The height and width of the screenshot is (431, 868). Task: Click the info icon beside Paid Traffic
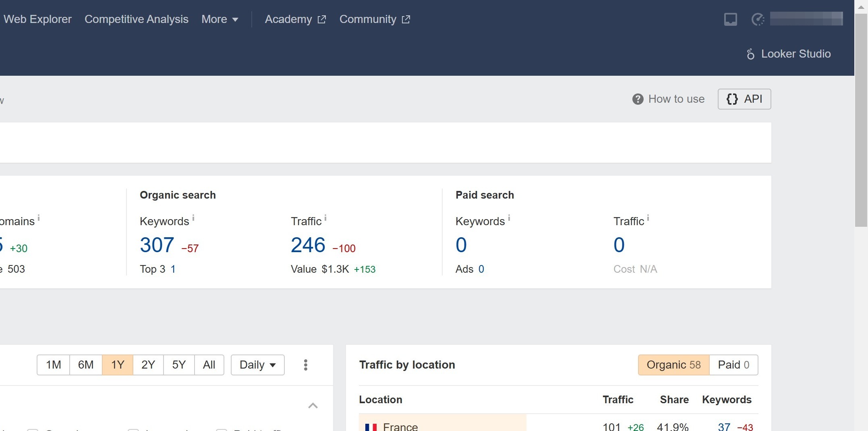648,218
